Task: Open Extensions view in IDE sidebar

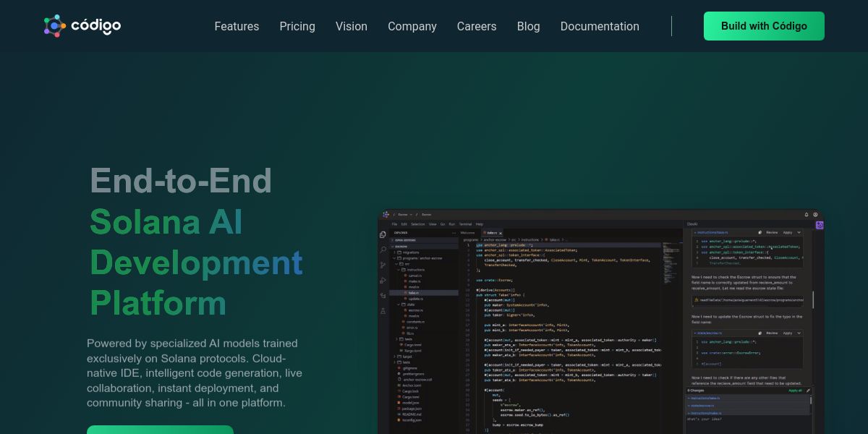Action: pyautogui.click(x=383, y=296)
